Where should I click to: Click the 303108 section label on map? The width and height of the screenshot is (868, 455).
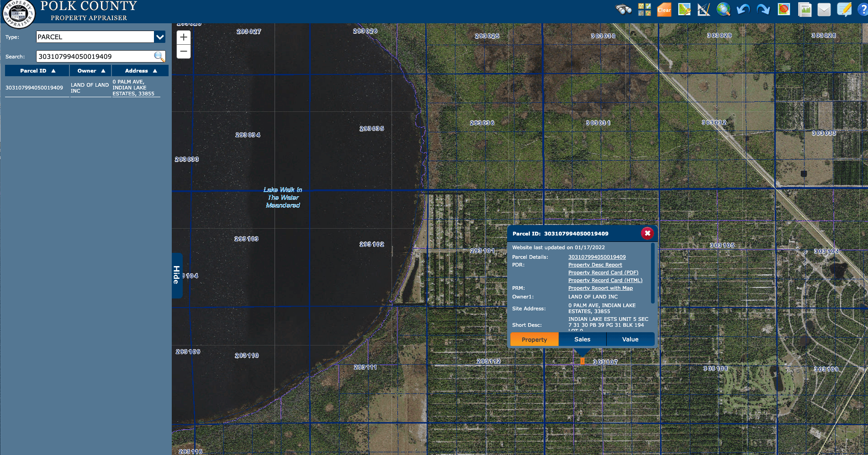(715, 369)
